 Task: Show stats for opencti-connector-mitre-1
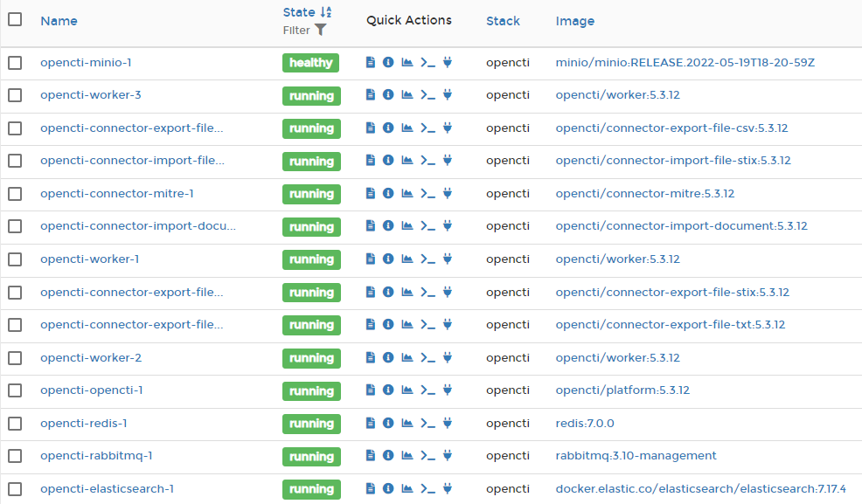(x=407, y=194)
